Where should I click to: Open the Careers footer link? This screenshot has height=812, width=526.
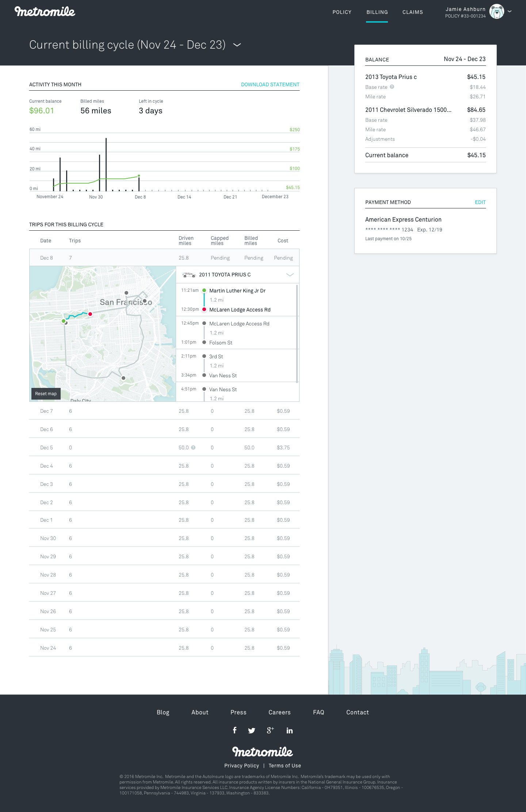click(x=279, y=712)
